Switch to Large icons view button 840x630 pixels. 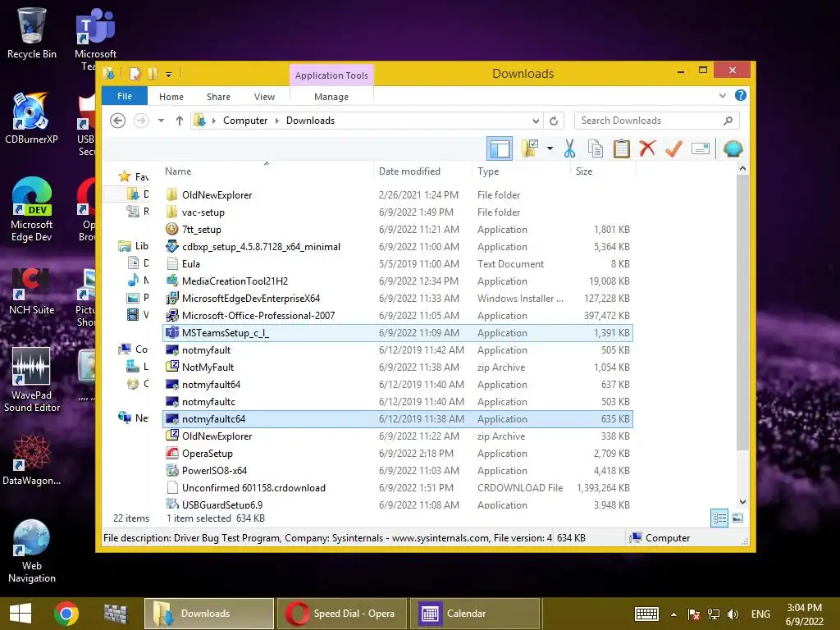tap(737, 518)
